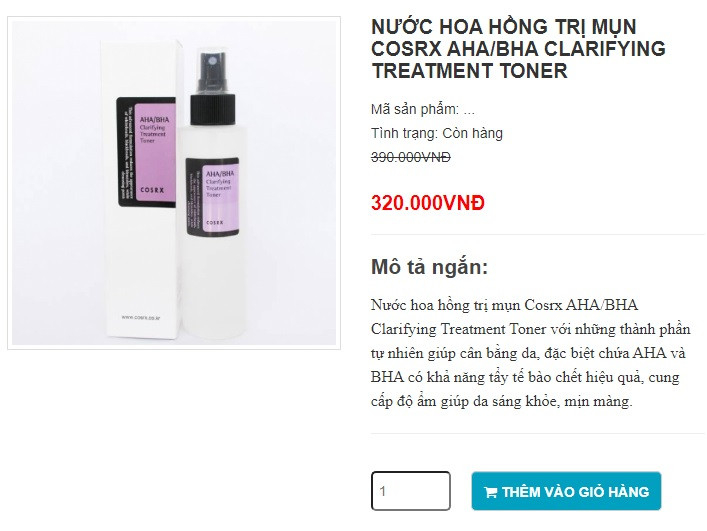Click the Còn hàng stock status text
The image size is (707, 531).
[x=473, y=133]
